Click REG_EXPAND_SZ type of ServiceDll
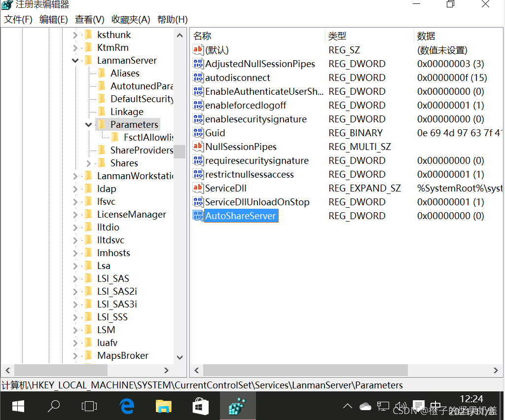Screen dimensions: 505x420 click(x=364, y=188)
